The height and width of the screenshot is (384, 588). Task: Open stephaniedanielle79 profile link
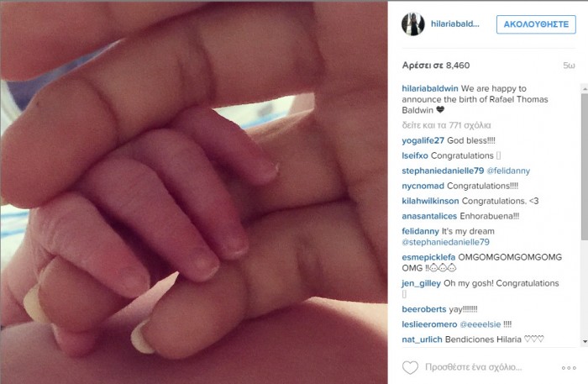pyautogui.click(x=443, y=171)
